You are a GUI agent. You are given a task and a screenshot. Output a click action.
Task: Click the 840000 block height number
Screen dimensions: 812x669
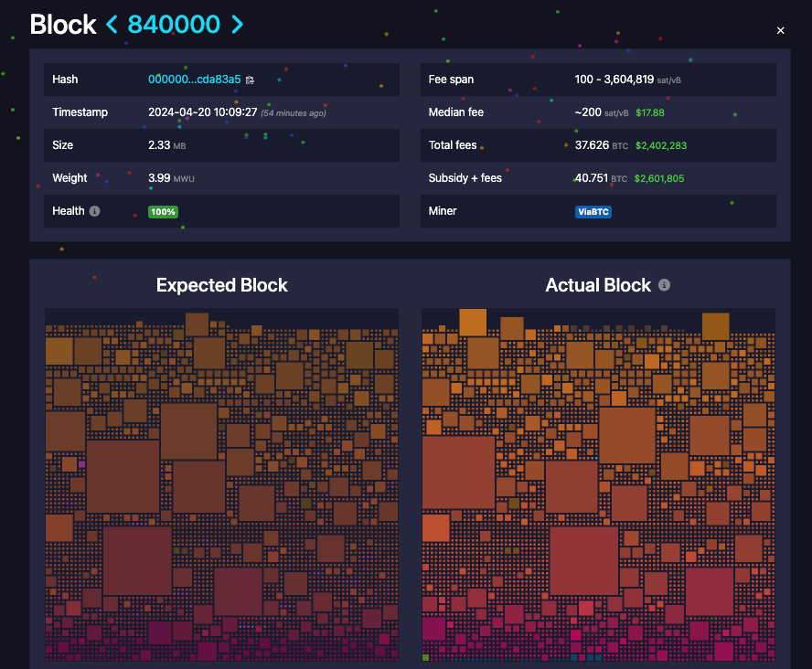[174, 26]
